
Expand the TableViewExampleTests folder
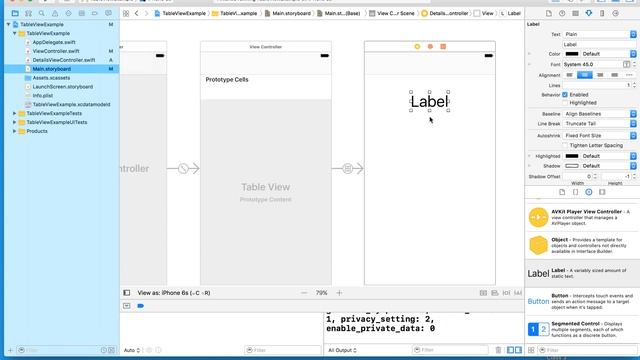[15, 113]
